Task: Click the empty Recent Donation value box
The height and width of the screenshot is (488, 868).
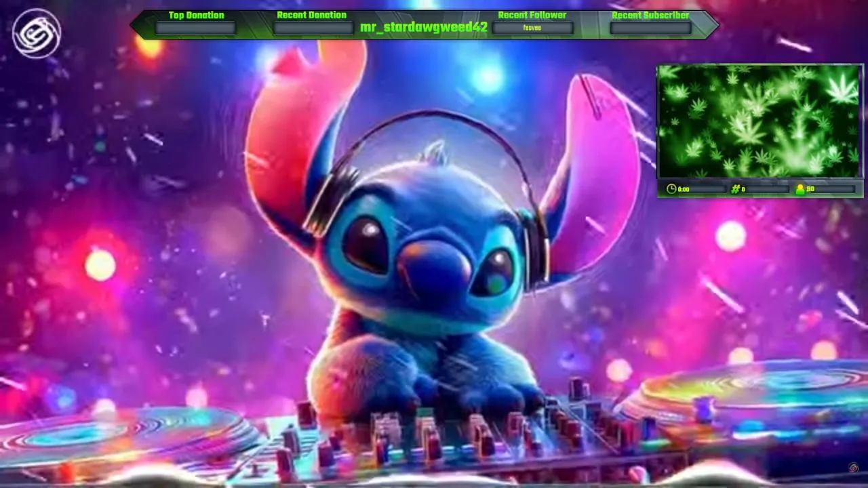Action: click(x=312, y=28)
